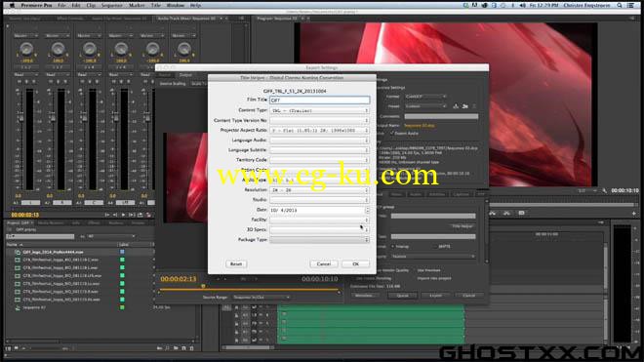Click the Spotlight search icon in the menu bar
The width and height of the screenshot is (644, 362).
pos(619,5)
